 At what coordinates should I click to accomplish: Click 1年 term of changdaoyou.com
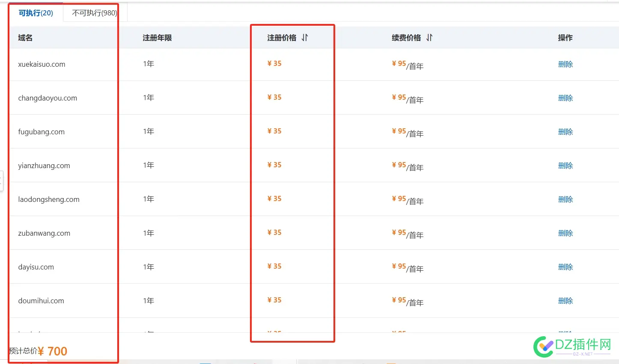pyautogui.click(x=149, y=98)
